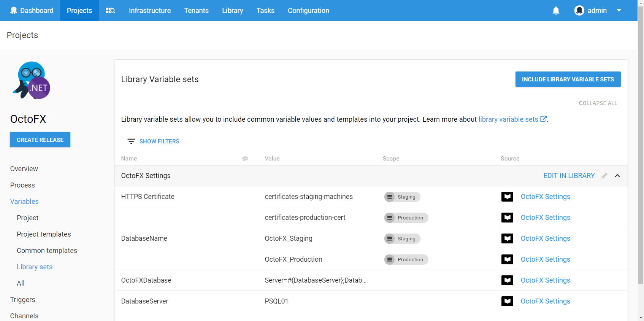Click library set icon in certificates-production-cert row
This screenshot has height=321, width=644.
507,218
